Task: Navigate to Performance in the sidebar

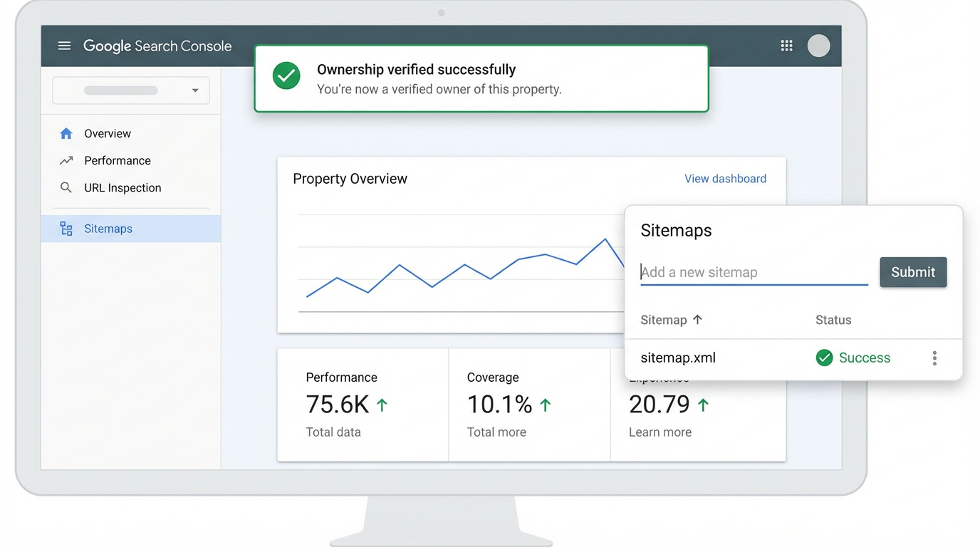Action: 118,160
